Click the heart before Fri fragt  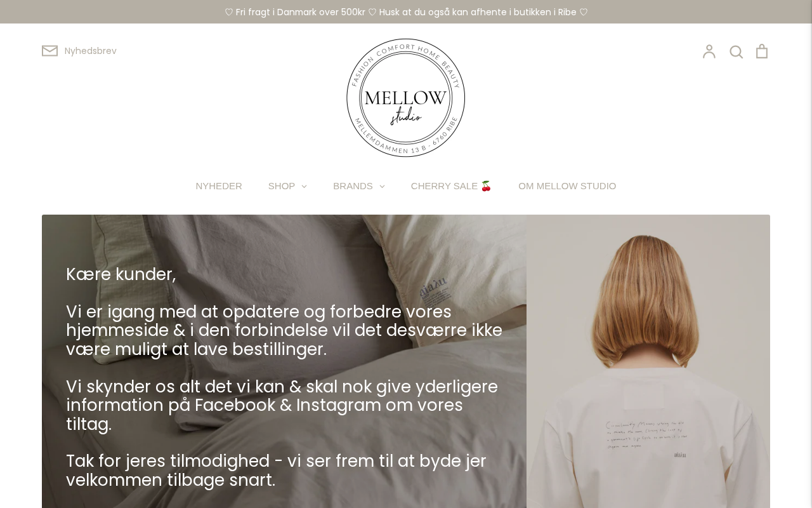[229, 12]
